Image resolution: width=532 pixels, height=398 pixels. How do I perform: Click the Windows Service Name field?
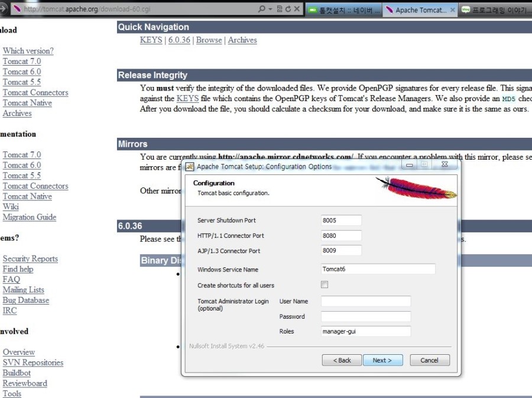(378, 269)
